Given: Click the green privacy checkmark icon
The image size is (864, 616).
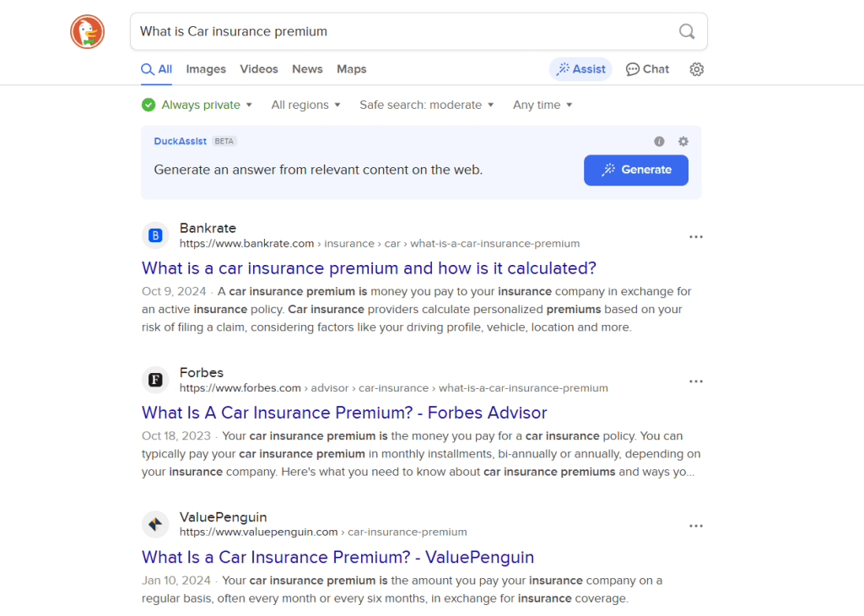Looking at the screenshot, I should click(x=148, y=104).
